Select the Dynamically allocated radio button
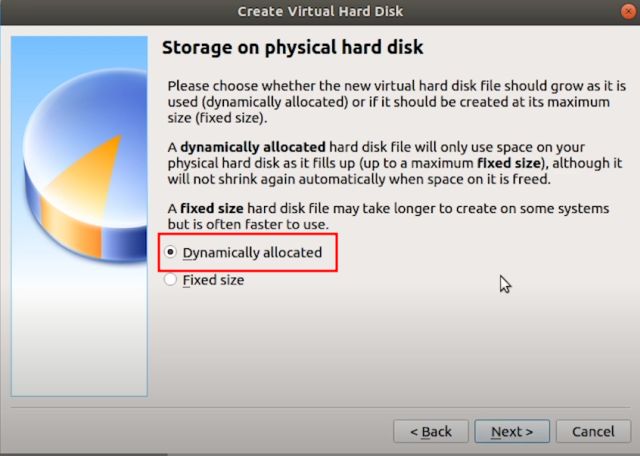Viewport: 640px width, 456px height. point(171,253)
